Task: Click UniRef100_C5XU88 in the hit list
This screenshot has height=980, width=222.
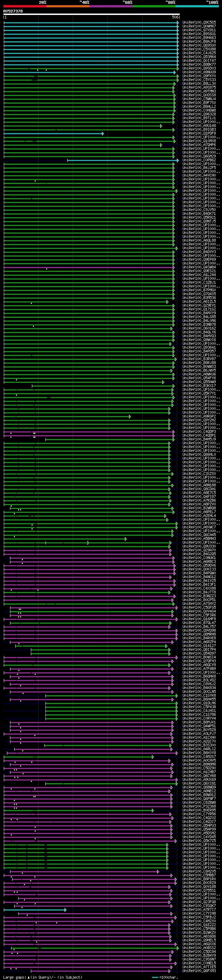Action: tap(199, 49)
